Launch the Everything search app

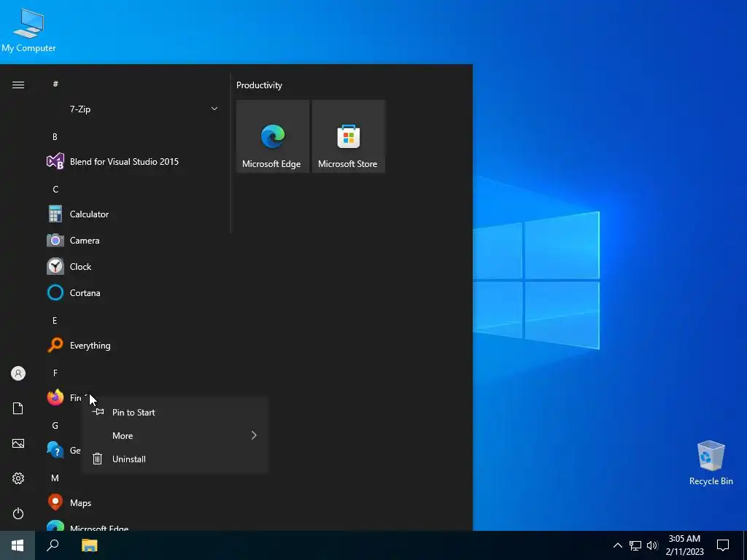click(x=133, y=345)
